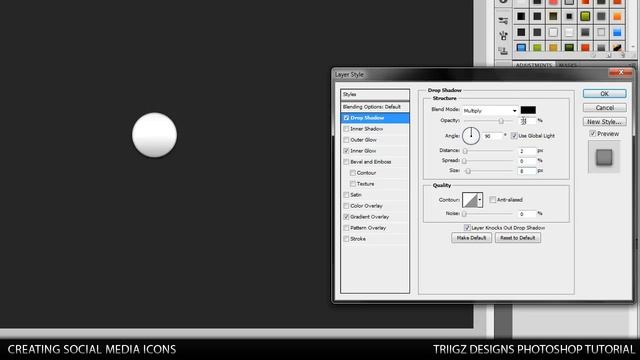Click the Spread slider handle

464,161
